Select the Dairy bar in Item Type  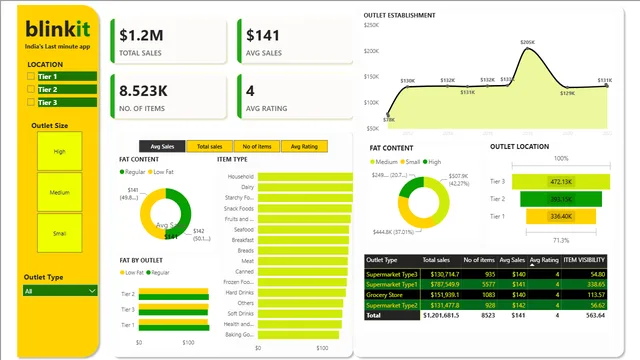coord(305,187)
